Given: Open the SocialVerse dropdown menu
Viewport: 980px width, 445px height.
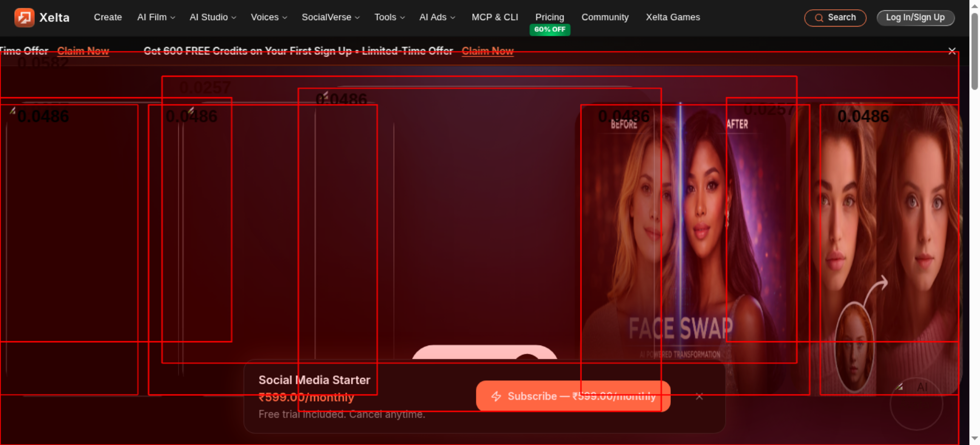Looking at the screenshot, I should 331,17.
